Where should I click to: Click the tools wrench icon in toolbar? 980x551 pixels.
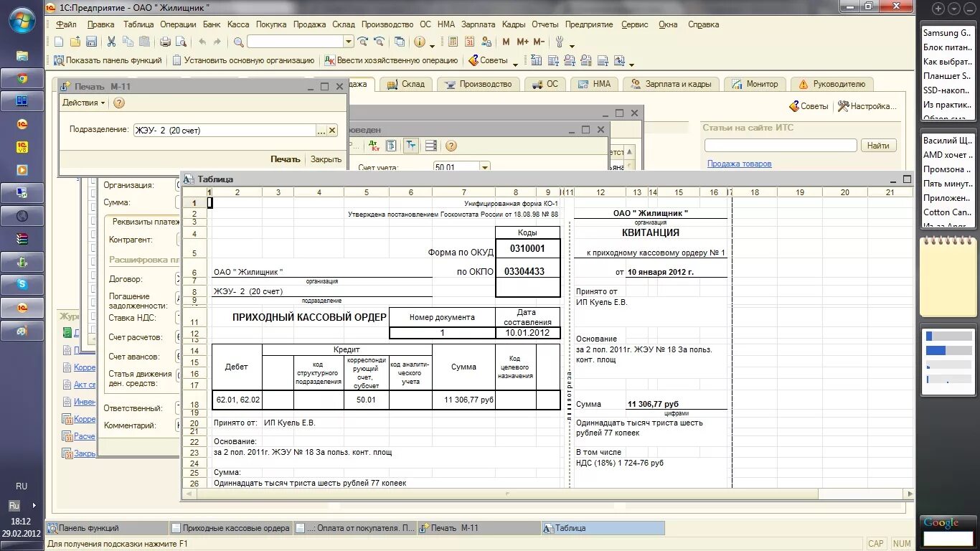560,42
